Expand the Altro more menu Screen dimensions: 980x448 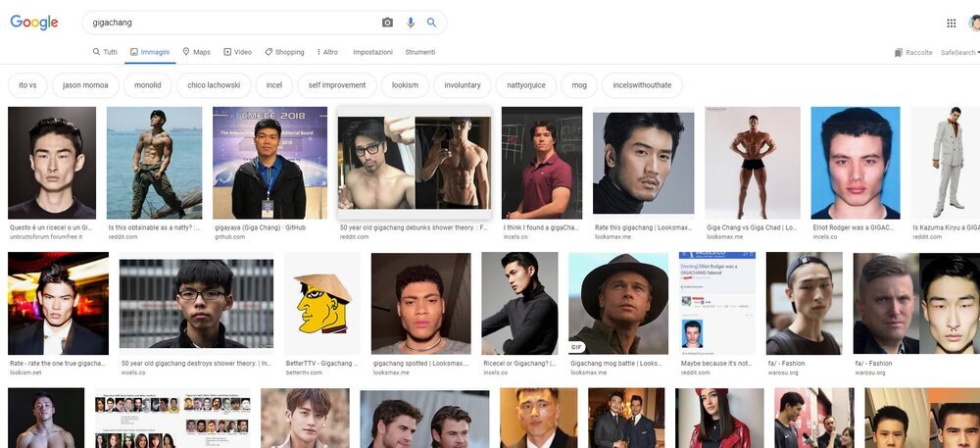(327, 52)
